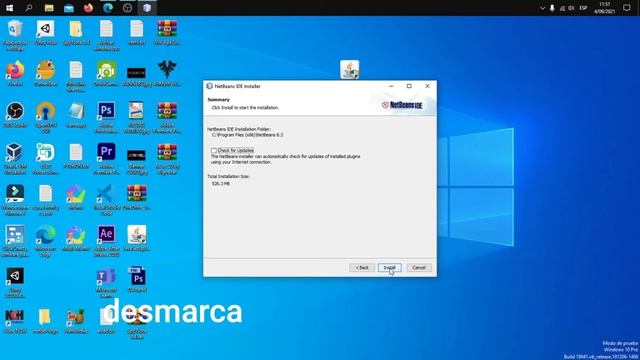Launch Microsoft Edge from the taskbar
Image resolution: width=640 pixels, height=360 pixels.
(108, 8)
